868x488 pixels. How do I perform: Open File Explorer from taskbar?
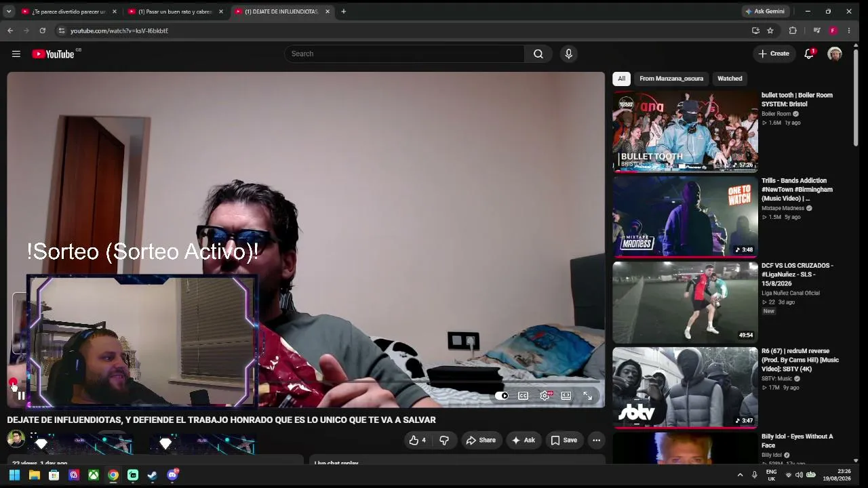point(35,475)
